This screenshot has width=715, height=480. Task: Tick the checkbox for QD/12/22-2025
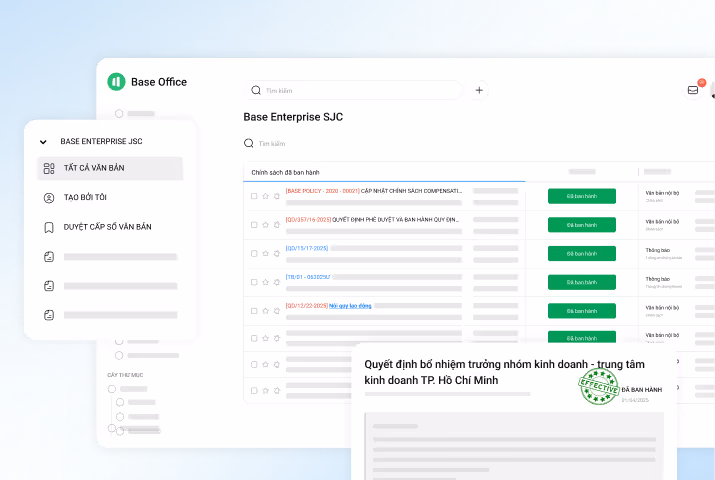pos(254,311)
